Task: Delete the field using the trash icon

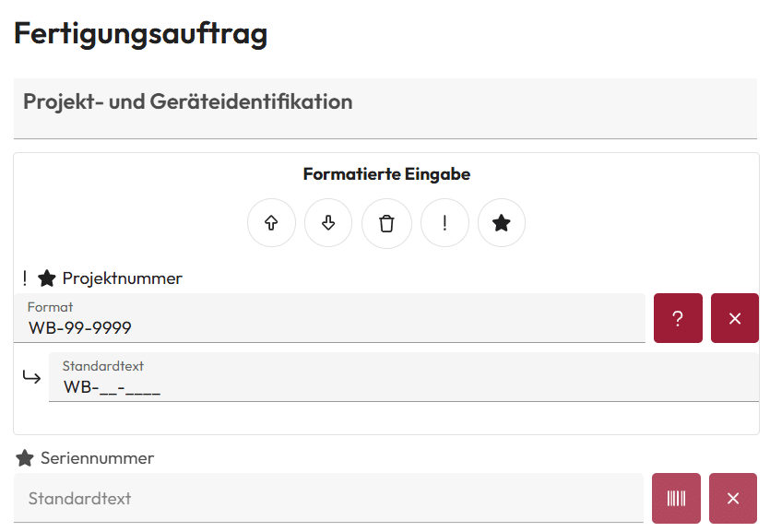Action: tap(386, 222)
